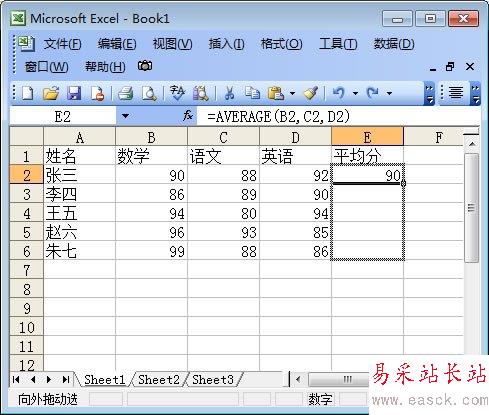Screen dimensions: 489x415
Task: Redo the last undone action
Action: [x=373, y=92]
